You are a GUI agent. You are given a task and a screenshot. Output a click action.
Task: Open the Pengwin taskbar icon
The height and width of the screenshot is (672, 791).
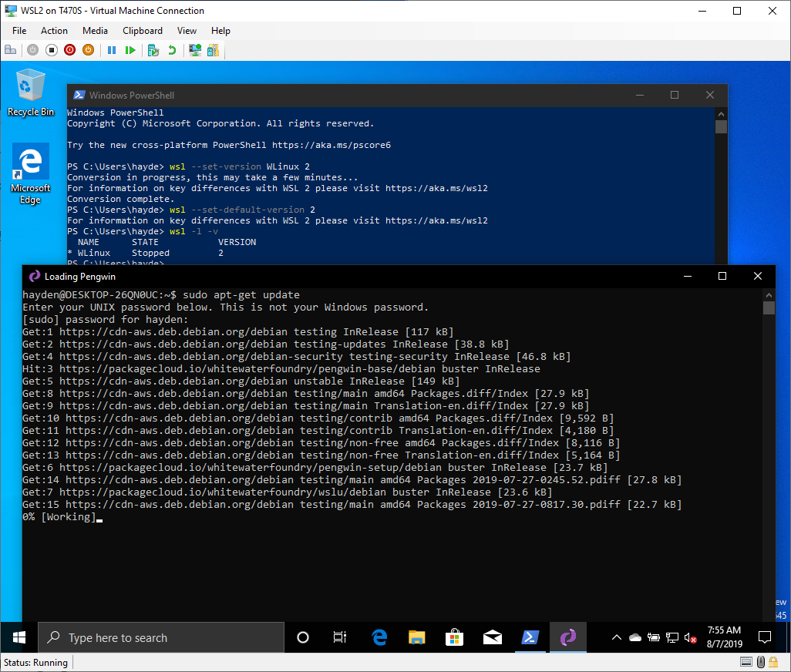click(x=568, y=638)
